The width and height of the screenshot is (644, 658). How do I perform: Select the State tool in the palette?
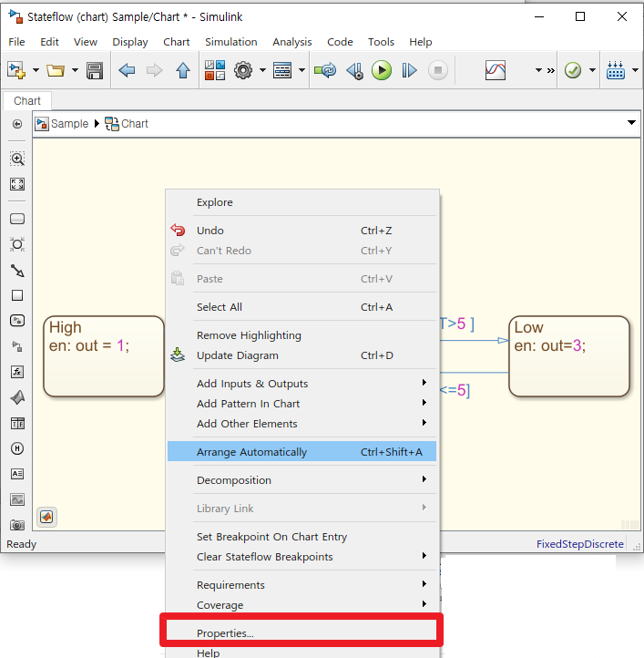pyautogui.click(x=17, y=219)
